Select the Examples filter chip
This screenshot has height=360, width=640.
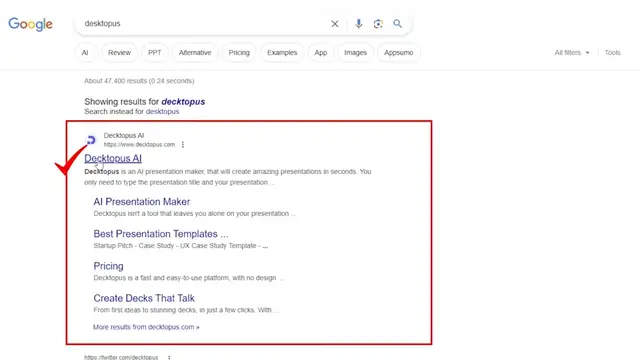282,53
